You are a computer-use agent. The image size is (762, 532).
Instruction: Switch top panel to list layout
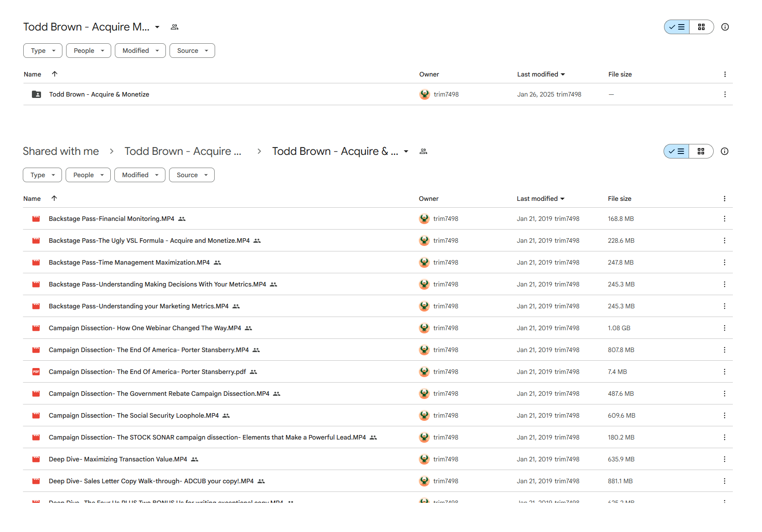point(677,27)
